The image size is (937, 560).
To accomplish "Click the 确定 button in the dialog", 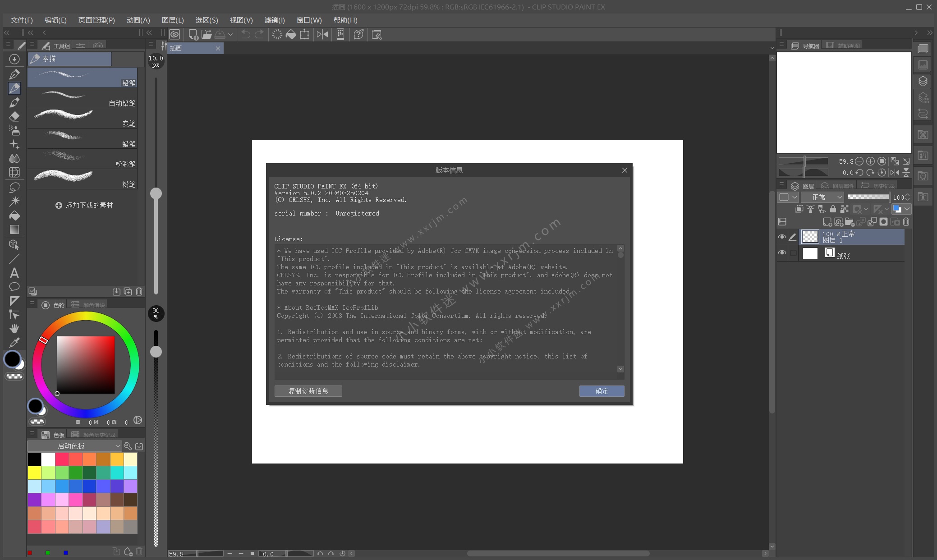I will (602, 391).
